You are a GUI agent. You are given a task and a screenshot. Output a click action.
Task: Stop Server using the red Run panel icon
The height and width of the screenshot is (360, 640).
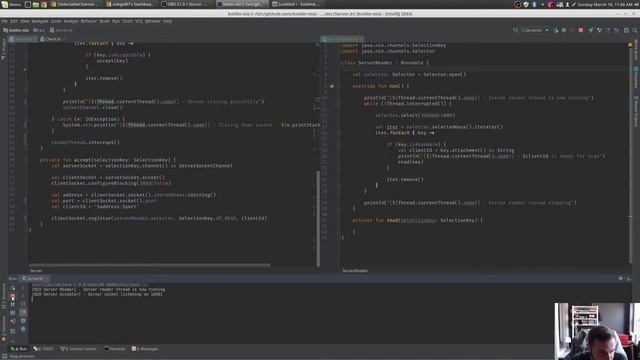coord(13,296)
